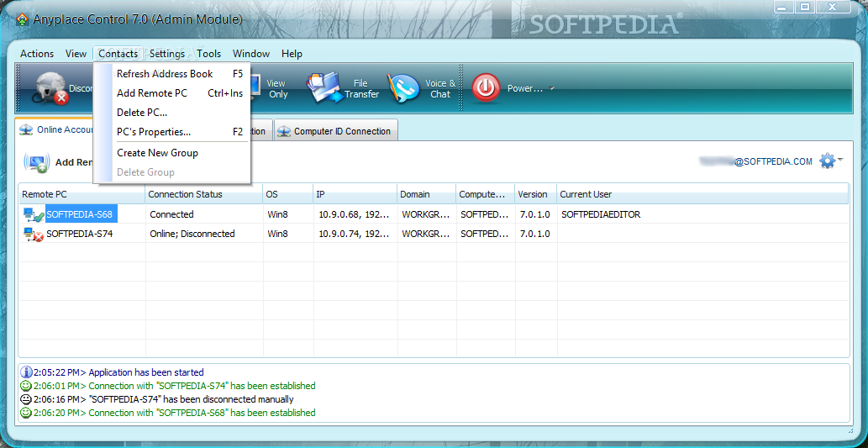Image resolution: width=868 pixels, height=448 pixels.
Task: Click the Add Remote PC icon
Action: coord(37,162)
